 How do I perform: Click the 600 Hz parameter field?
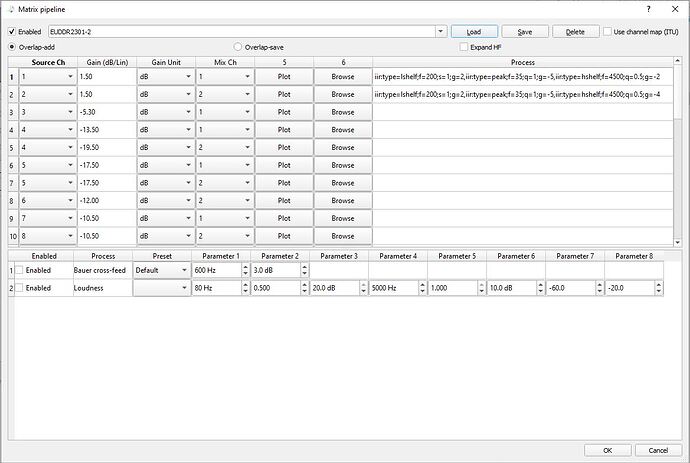(217, 270)
